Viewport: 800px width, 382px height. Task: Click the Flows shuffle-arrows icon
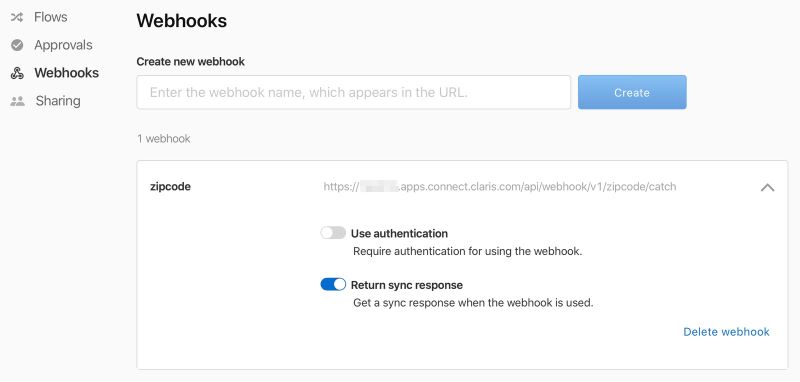tap(17, 17)
